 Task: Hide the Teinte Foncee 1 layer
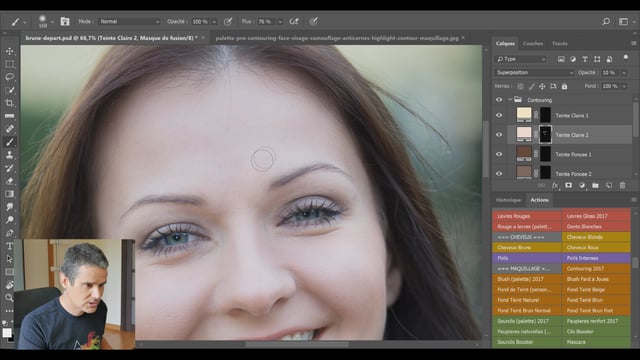(x=499, y=154)
